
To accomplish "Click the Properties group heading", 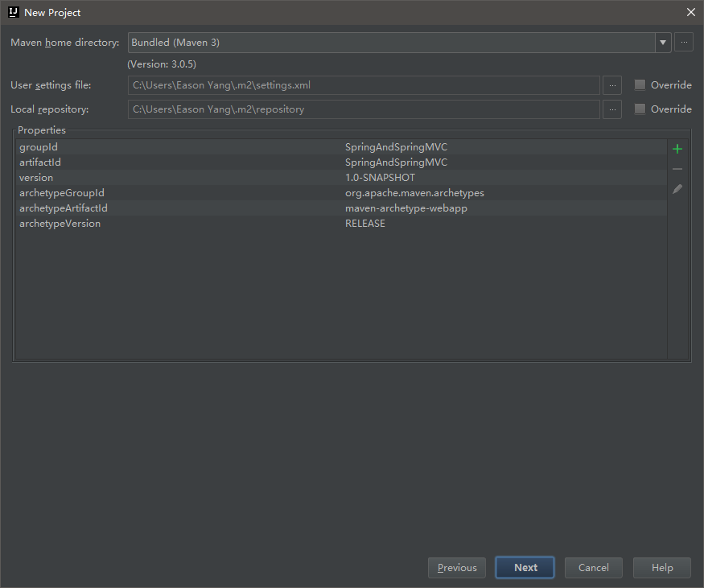I will tap(42, 130).
